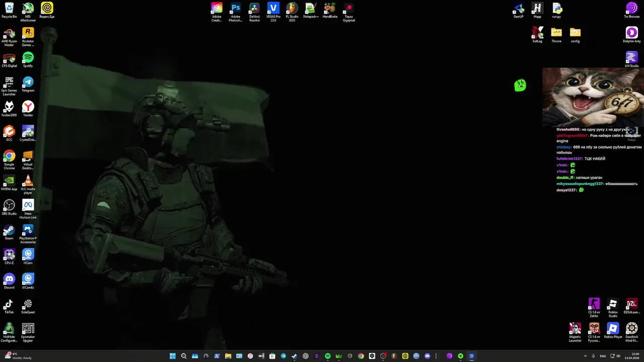Open Telegram desktop shortcut

click(x=28, y=84)
